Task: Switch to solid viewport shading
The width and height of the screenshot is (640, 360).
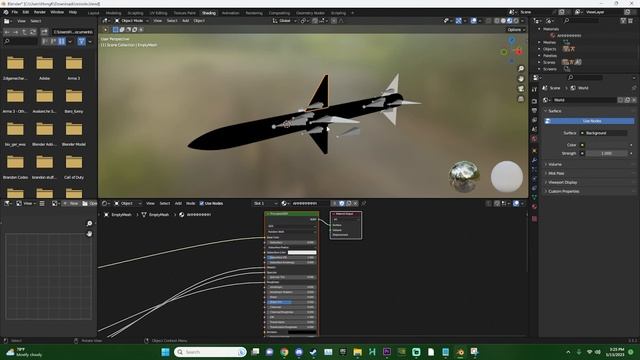Action: coord(503,21)
